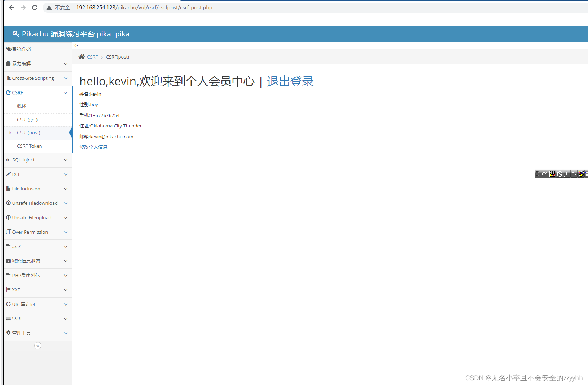Screen dimensions: 588x385
Task: Click the CH language indicator on the IME bar
Action: (x=544, y=174)
